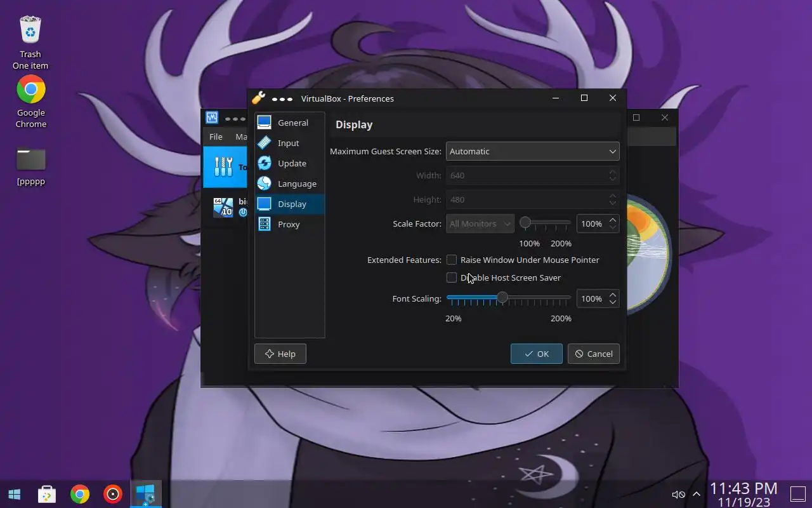Decrease the Scale Factor spinbox value
Image resolution: width=812 pixels, height=508 pixels.
coord(612,228)
